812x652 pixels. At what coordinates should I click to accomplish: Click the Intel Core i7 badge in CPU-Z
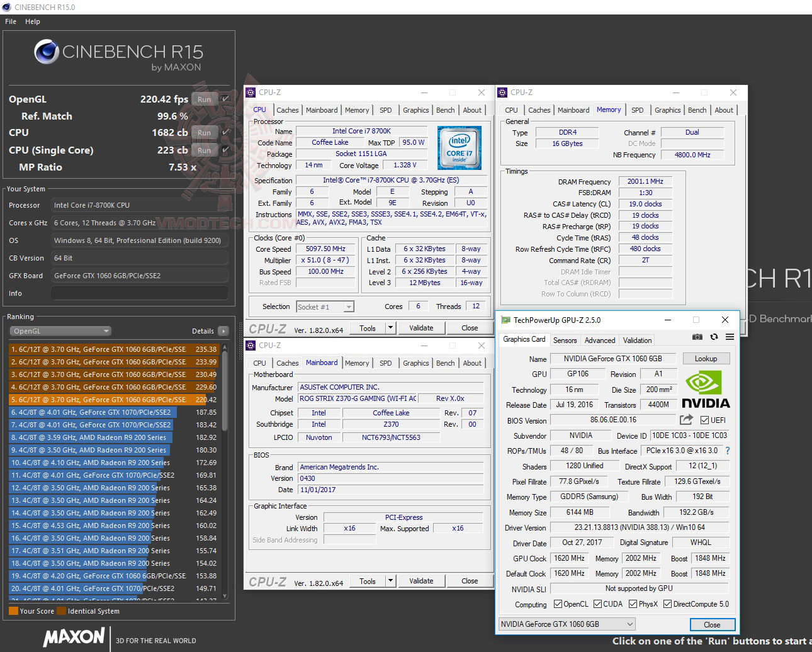[x=460, y=148]
